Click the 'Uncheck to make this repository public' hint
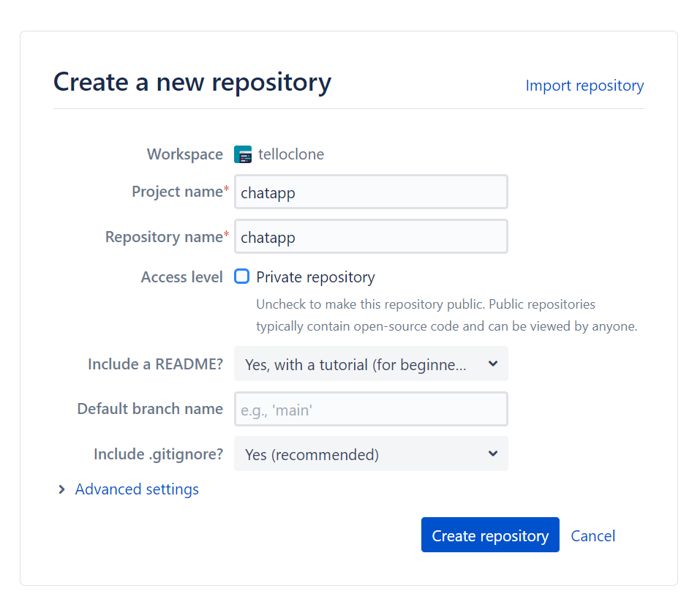The width and height of the screenshot is (700, 602). point(446,315)
